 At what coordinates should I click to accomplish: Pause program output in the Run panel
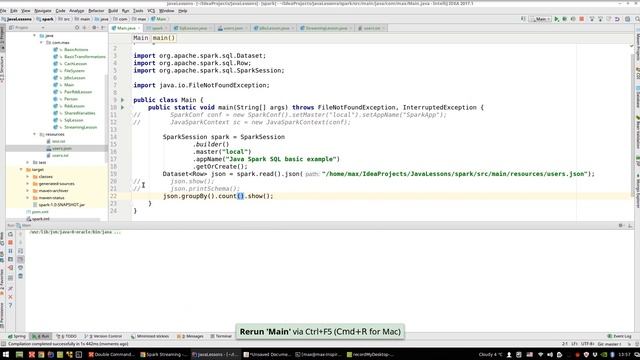point(10,251)
